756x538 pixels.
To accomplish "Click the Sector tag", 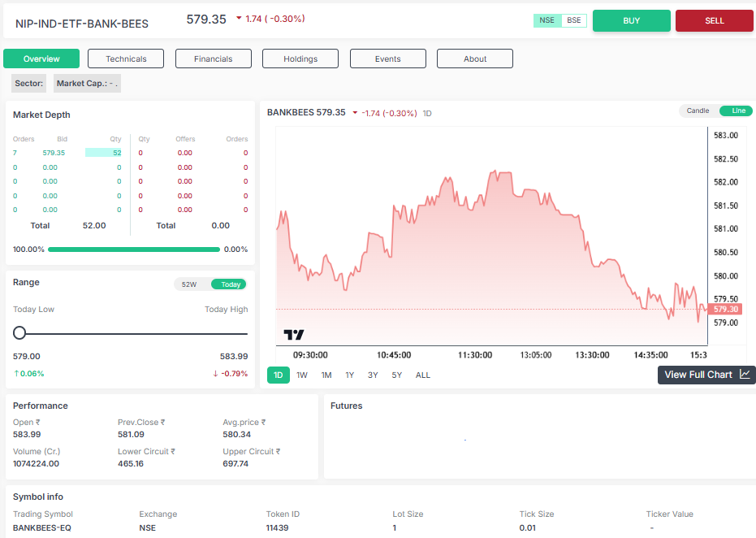I will pos(29,83).
